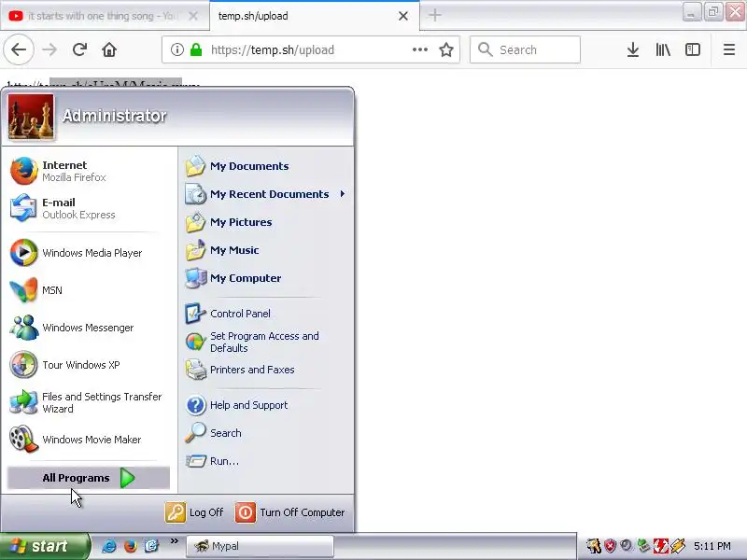Image resolution: width=747 pixels, height=560 pixels.
Task: Click Turn Off Computer button
Action: (290, 512)
